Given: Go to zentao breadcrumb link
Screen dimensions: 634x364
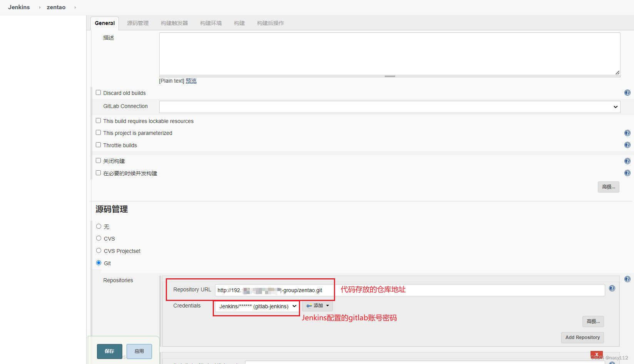Looking at the screenshot, I should point(56,7).
